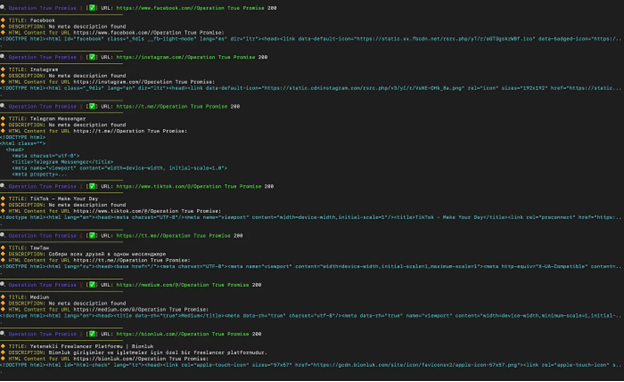
Task: Click green checkmark on the Facebook URL line
Action: click(x=92, y=8)
